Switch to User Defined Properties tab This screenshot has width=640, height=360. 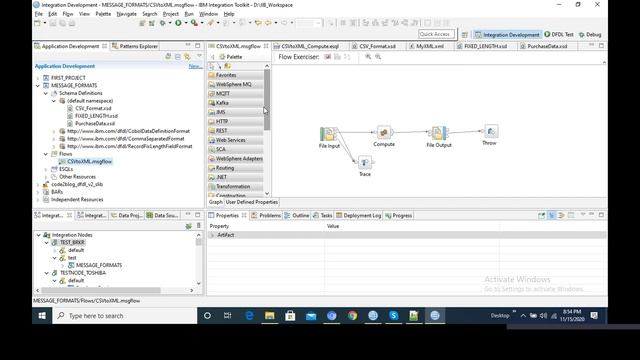pyautogui.click(x=251, y=202)
